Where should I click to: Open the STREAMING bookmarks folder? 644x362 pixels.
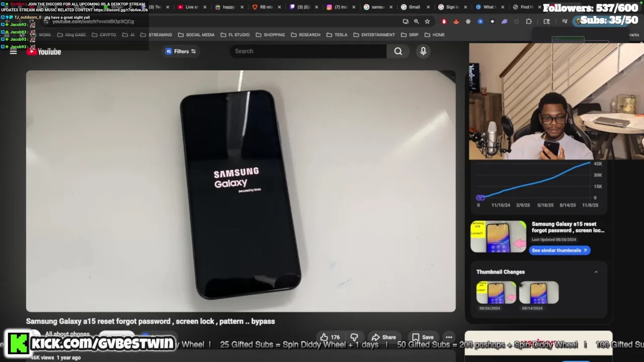coord(156,35)
